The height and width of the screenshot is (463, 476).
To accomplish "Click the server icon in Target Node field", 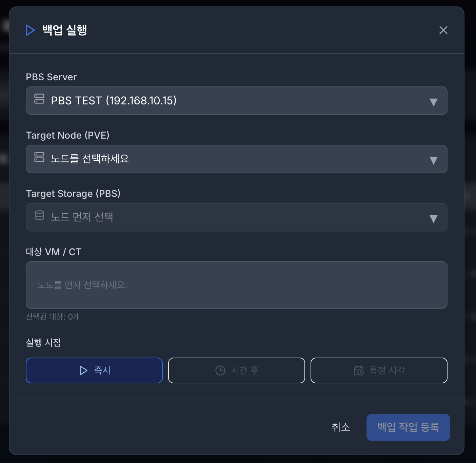I will (39, 158).
